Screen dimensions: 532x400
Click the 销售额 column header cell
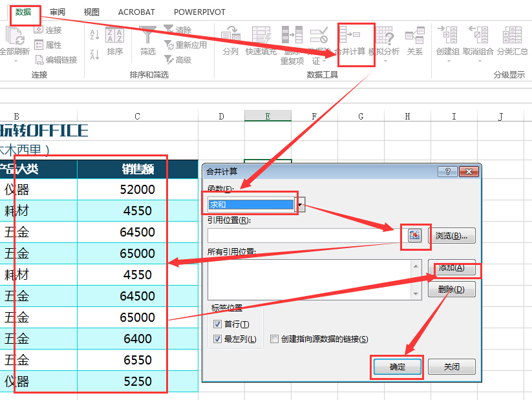[138, 169]
